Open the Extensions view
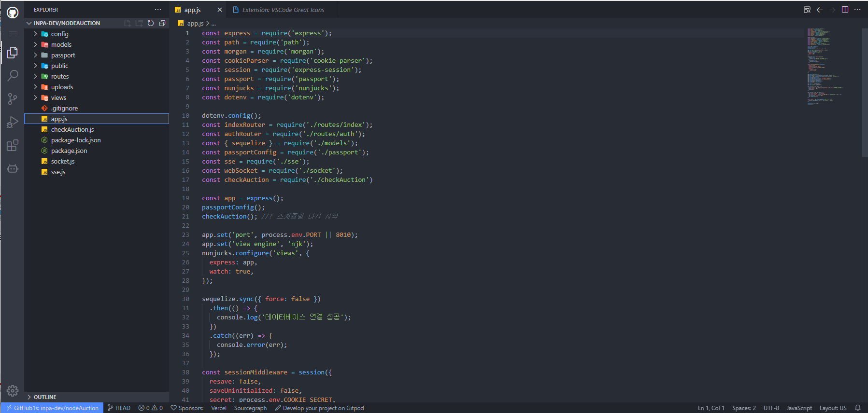Image resolution: width=868 pixels, height=413 pixels. pyautogui.click(x=13, y=145)
